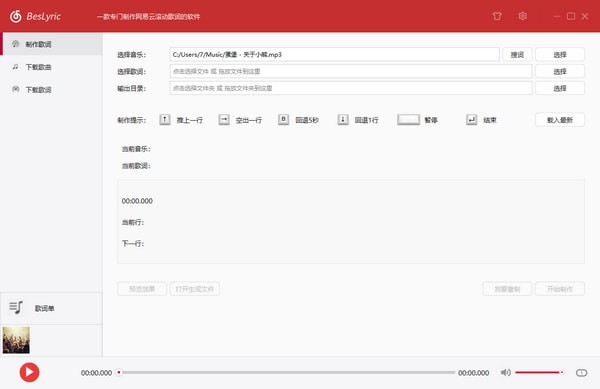Click the down-arrow key hint icon

(343, 120)
